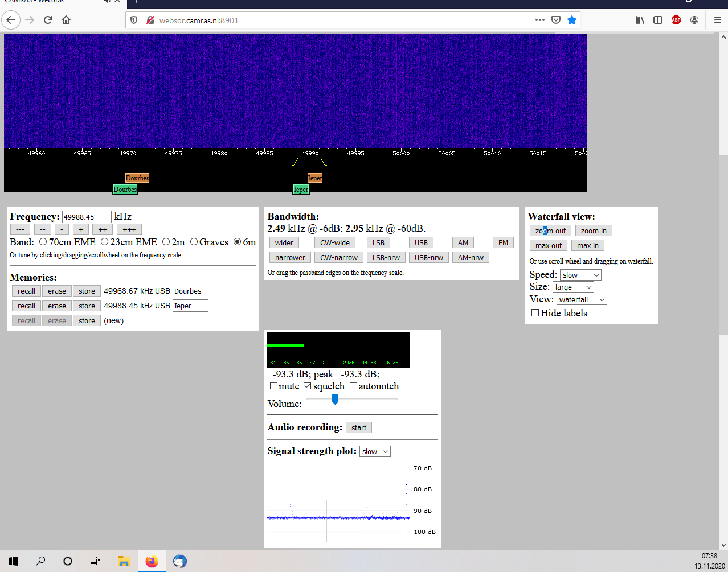Erase the Ieper memory
Screen dimensions: 728x572
[57, 306]
